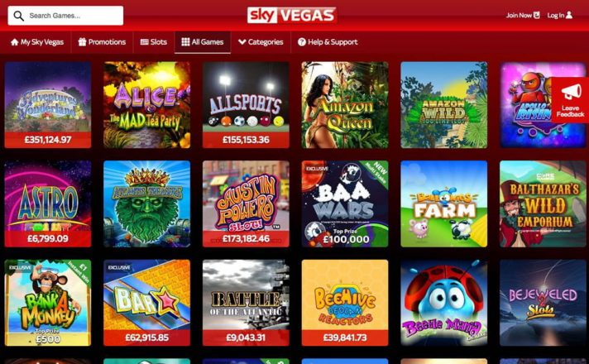Click the megaphone Leave Feedback icon
589x364 pixels.
(571, 92)
